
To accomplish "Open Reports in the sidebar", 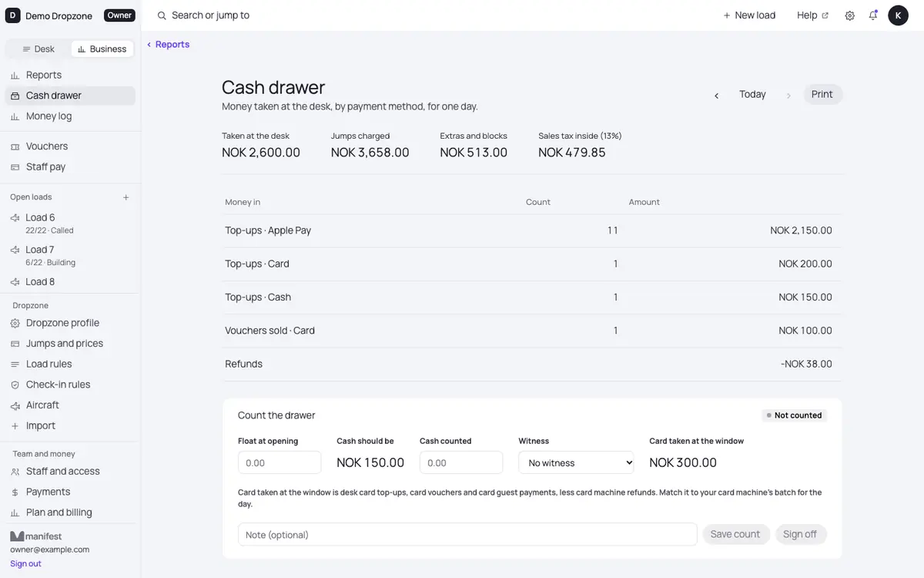I will (x=70, y=75).
